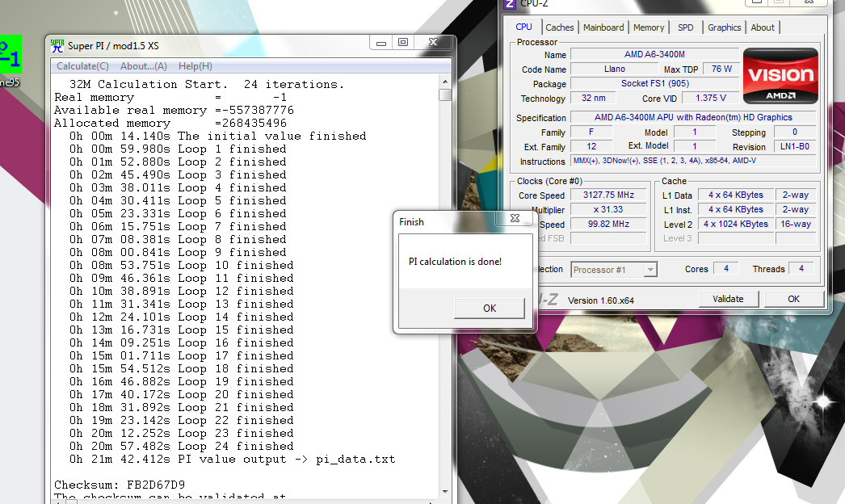Click the green desktop icon at left edge
This screenshot has height=504, width=845.
[11, 54]
